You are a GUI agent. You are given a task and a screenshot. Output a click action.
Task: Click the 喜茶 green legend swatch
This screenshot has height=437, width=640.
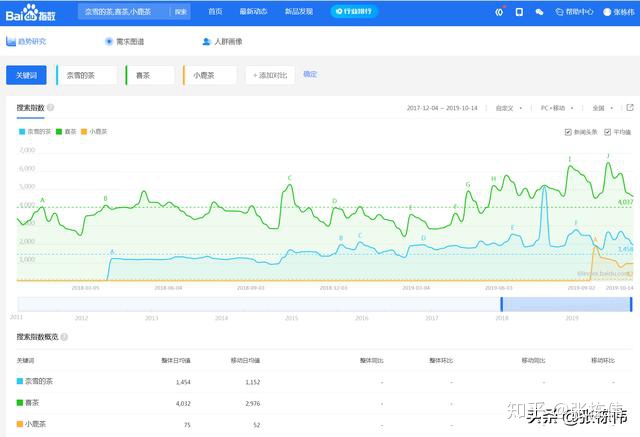[59, 131]
